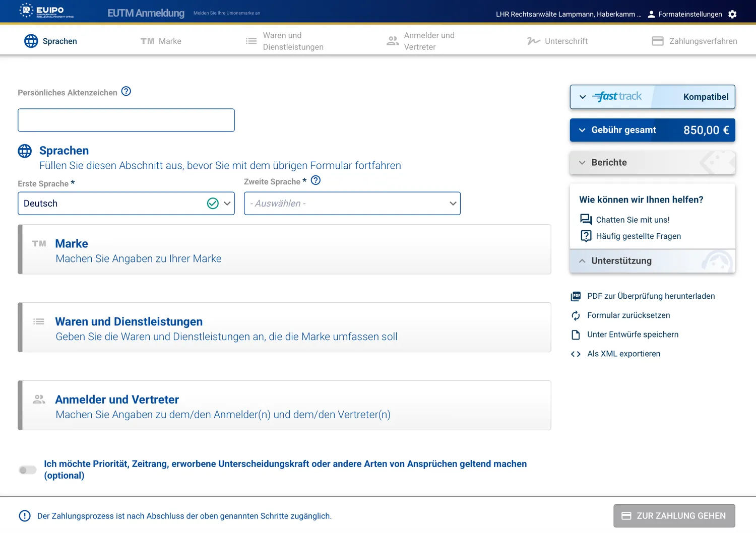Open Häufig gestellte Fragen link

click(x=638, y=236)
